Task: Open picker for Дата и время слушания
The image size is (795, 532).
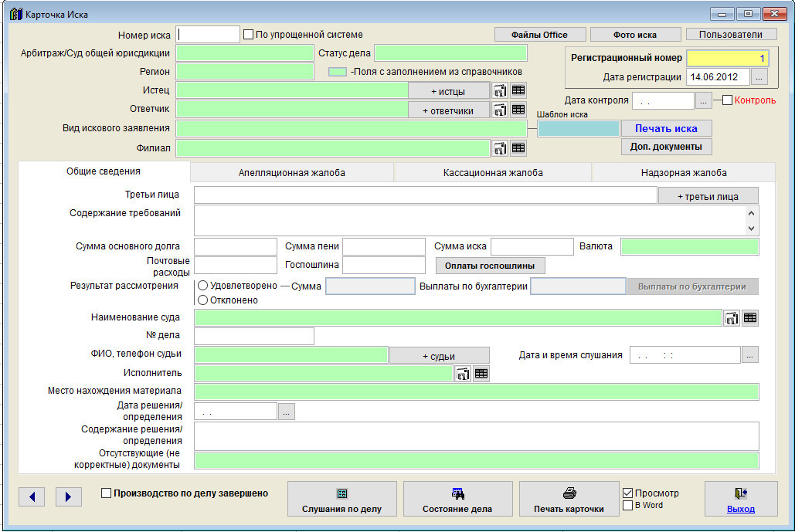Action: (749, 355)
